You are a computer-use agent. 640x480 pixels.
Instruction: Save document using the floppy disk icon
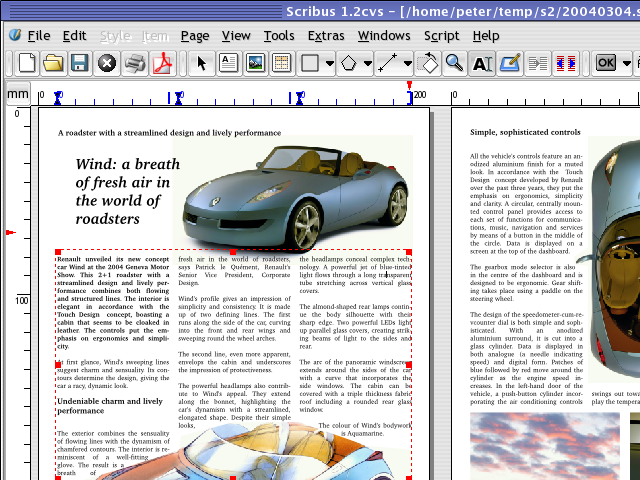tap(79, 63)
